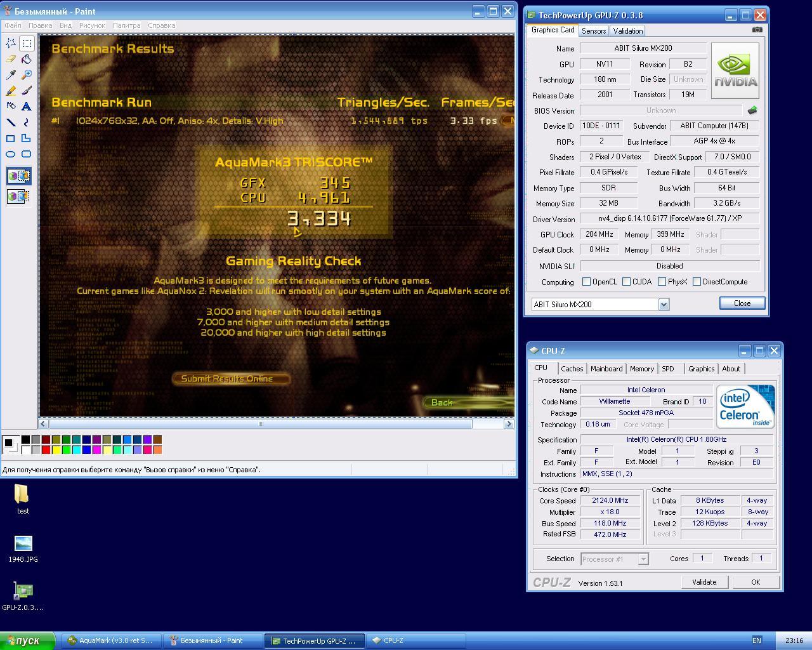Click the BIOS save chip icon in GPU-Z
The image size is (812, 650).
[x=752, y=110]
